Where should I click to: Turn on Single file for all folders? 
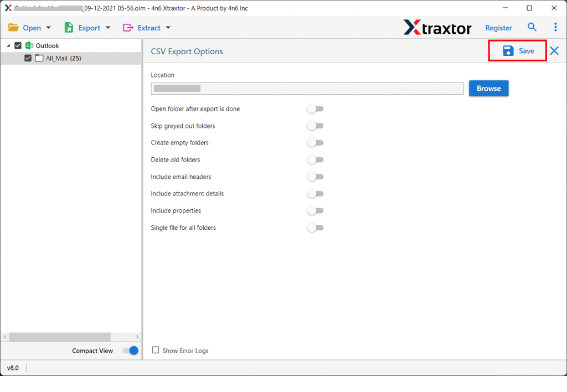315,228
